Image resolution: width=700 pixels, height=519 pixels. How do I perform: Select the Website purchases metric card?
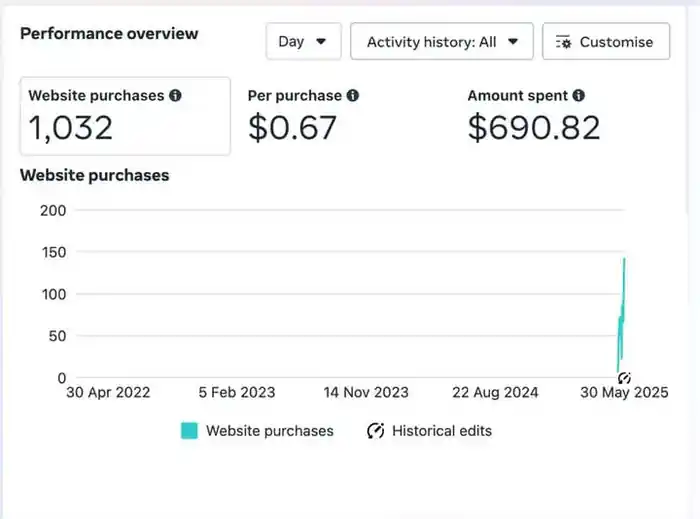pyautogui.click(x=125, y=116)
